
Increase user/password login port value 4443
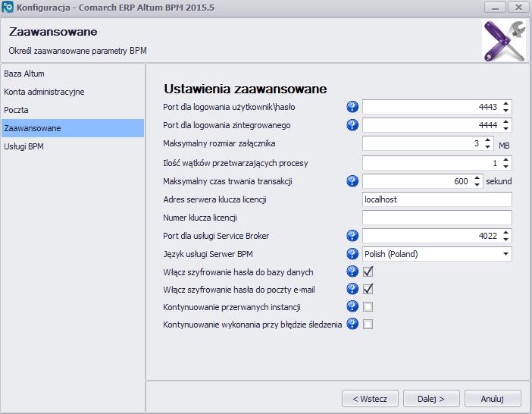pyautogui.click(x=505, y=103)
